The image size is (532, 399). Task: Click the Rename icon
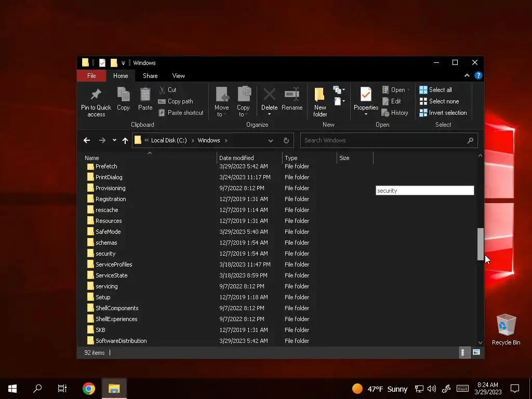[x=292, y=95]
